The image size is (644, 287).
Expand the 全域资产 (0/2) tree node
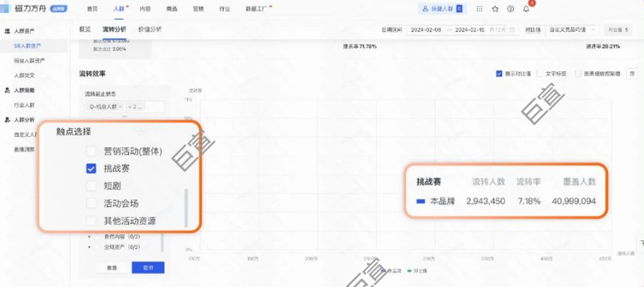89,247
